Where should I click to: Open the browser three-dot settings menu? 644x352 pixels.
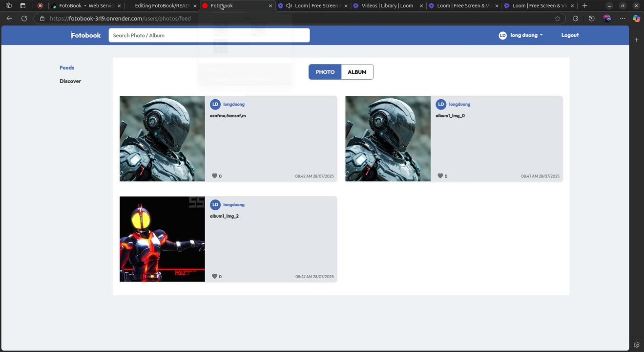tap(623, 19)
